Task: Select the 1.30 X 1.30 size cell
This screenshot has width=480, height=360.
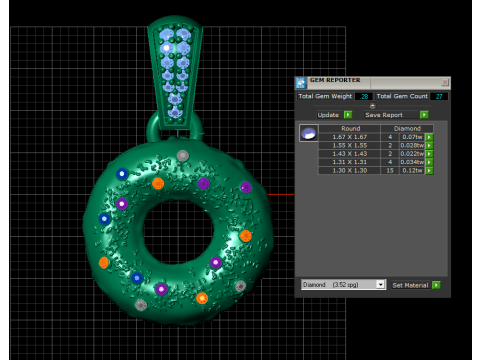Action: click(350, 170)
